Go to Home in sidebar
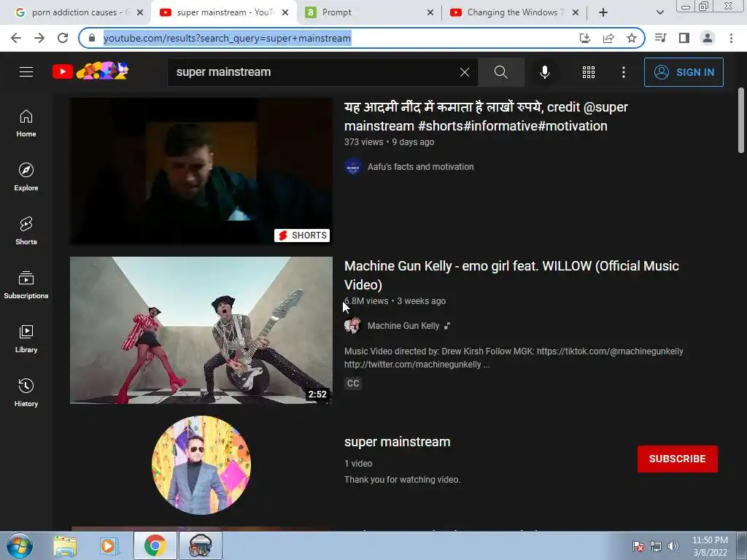Screen dimensions: 747x560 click(x=26, y=123)
